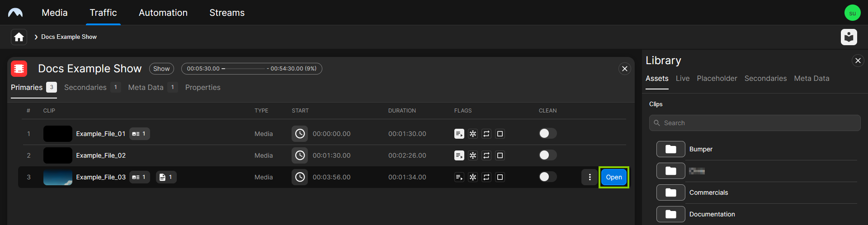This screenshot has height=225, width=868.
Task: Enable the Clean toggle for Example_File_01
Action: click(547, 134)
